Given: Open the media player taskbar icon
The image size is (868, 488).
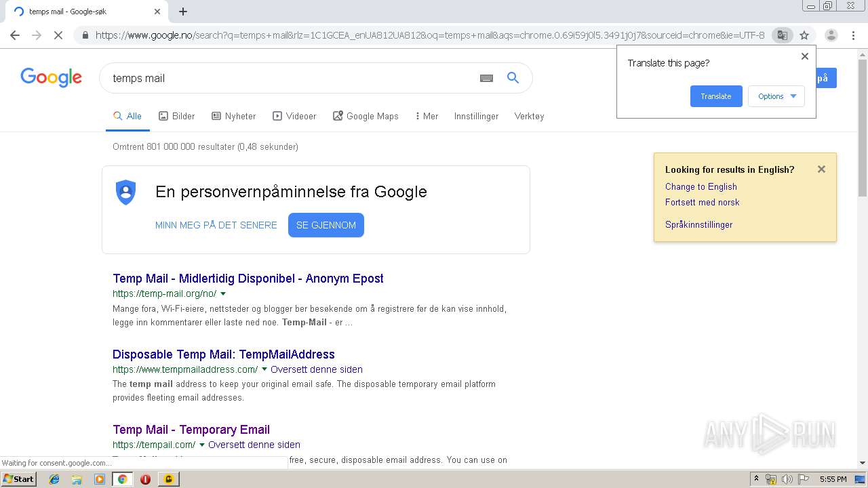Looking at the screenshot, I should tap(100, 479).
